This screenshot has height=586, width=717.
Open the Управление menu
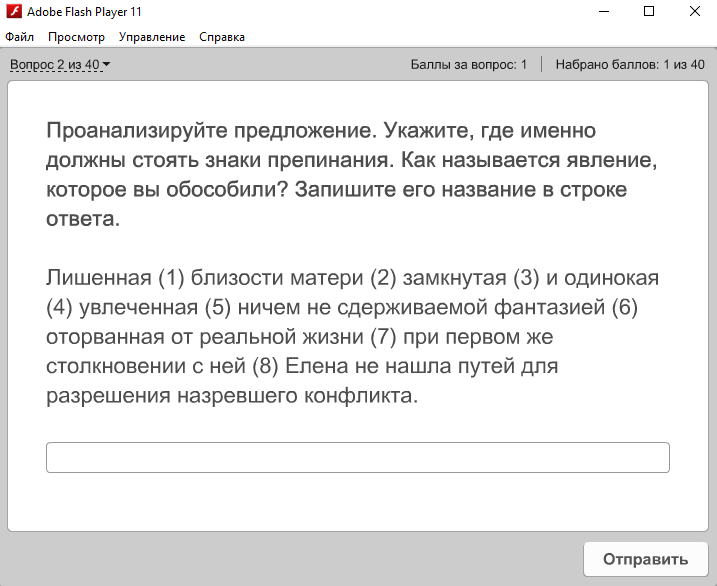[152, 37]
